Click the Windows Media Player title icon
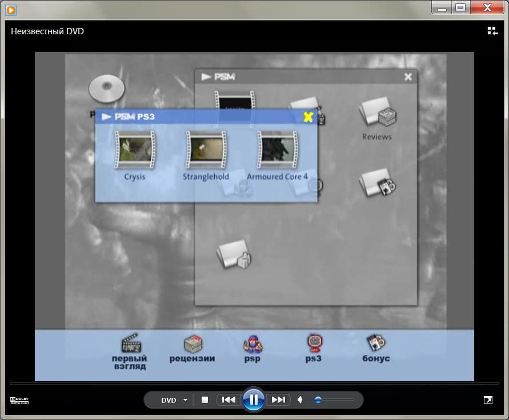509x420 pixels. 11,10
